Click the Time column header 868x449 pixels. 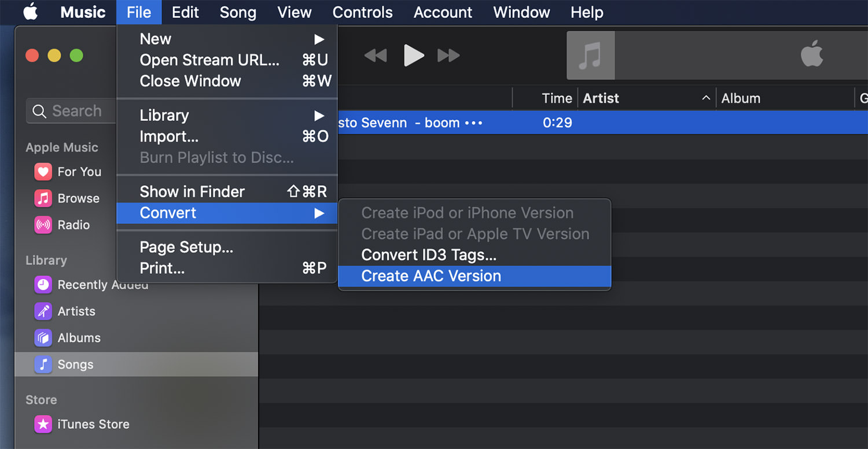pos(545,98)
